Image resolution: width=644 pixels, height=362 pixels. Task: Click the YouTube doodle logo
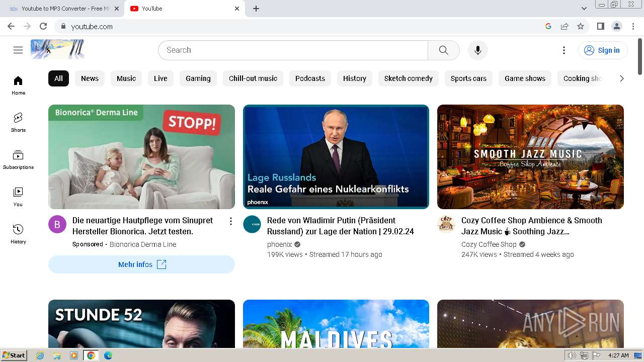tap(57, 49)
